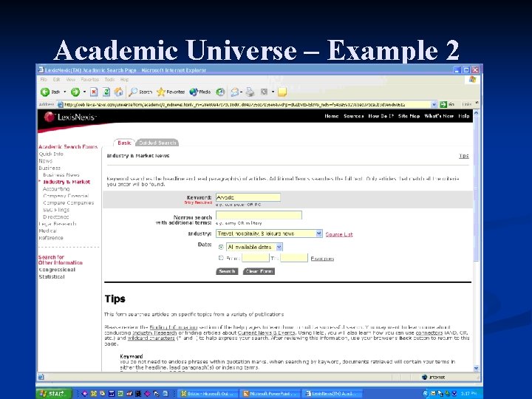This screenshot has width=532, height=399.
Task: Click the Internet zone status icon
Action: pyautogui.click(x=424, y=377)
